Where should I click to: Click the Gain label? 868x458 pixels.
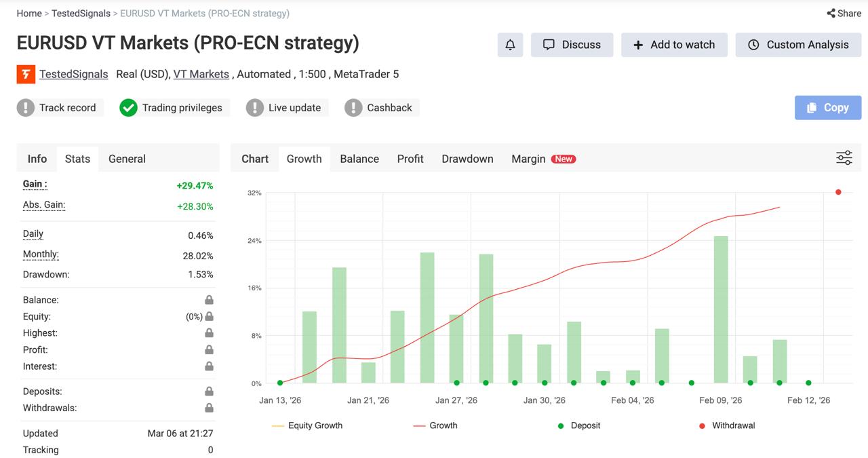pyautogui.click(x=35, y=184)
